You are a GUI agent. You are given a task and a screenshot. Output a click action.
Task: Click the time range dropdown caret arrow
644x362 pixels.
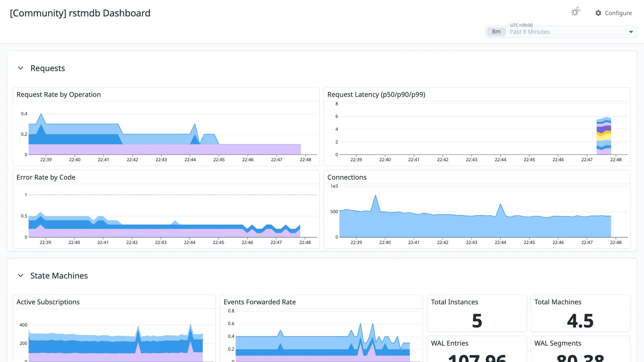(631, 32)
